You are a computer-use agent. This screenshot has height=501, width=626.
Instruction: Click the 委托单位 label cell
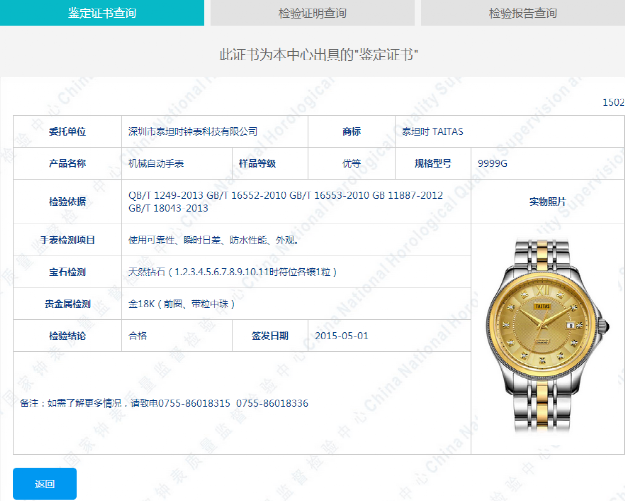[67, 131]
